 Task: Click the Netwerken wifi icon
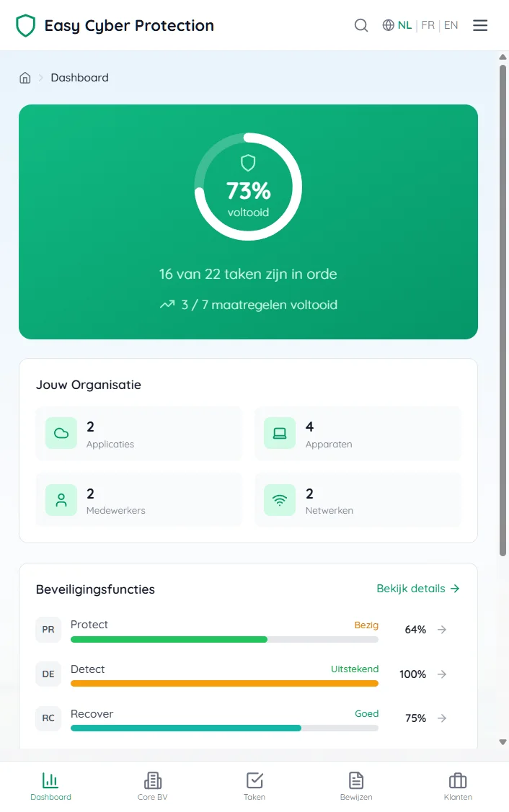279,499
